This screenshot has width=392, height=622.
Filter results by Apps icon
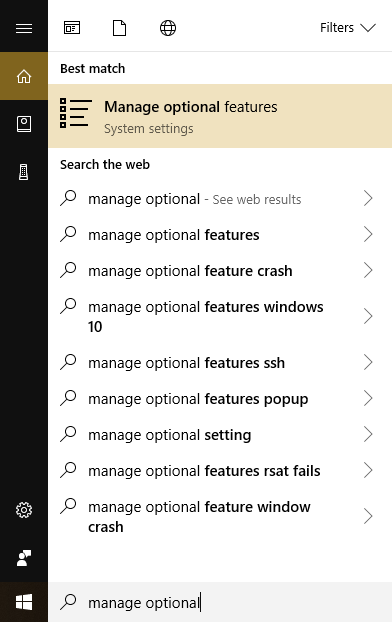click(72, 28)
